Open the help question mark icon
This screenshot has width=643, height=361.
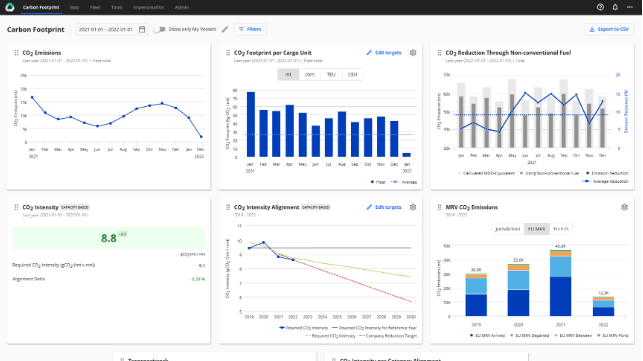point(600,7)
